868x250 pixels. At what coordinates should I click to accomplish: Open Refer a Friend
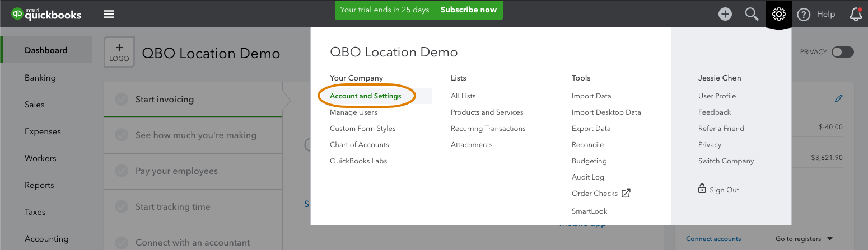[x=721, y=129]
